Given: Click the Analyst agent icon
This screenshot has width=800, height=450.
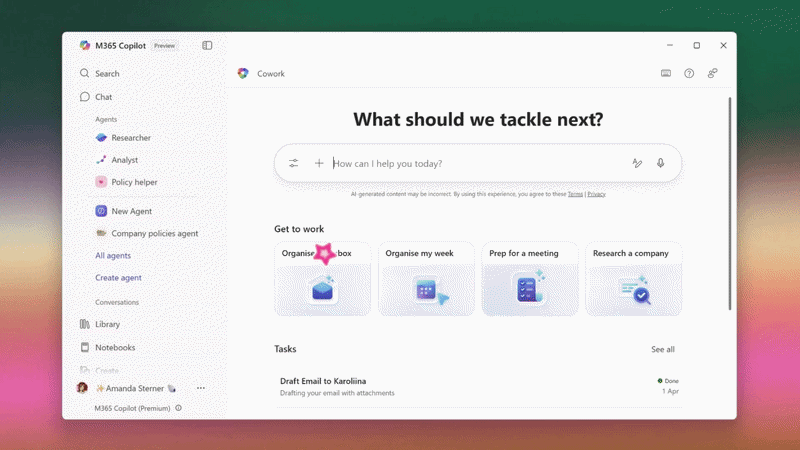Looking at the screenshot, I should coord(101,160).
